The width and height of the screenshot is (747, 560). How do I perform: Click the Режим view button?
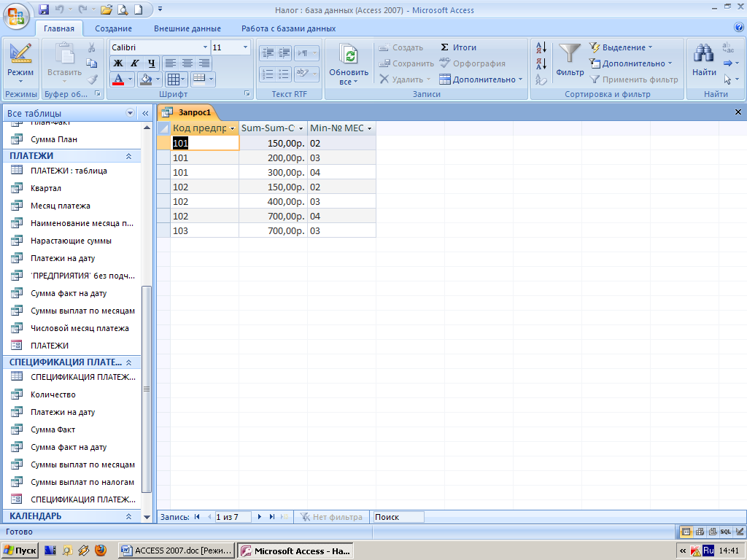pos(20,63)
